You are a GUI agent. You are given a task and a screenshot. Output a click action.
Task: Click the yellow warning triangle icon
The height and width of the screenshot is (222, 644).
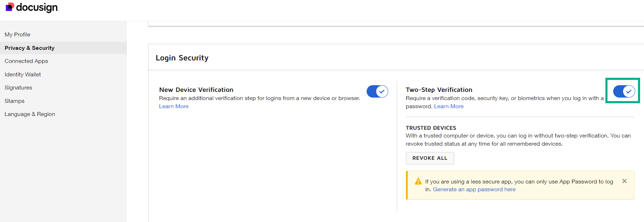[x=418, y=181]
